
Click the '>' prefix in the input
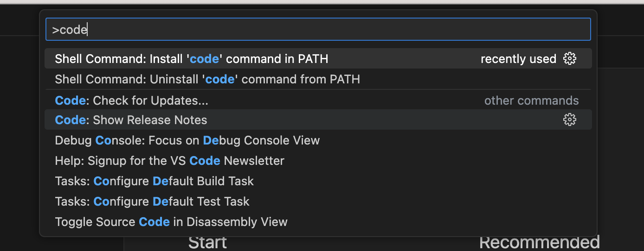click(55, 30)
